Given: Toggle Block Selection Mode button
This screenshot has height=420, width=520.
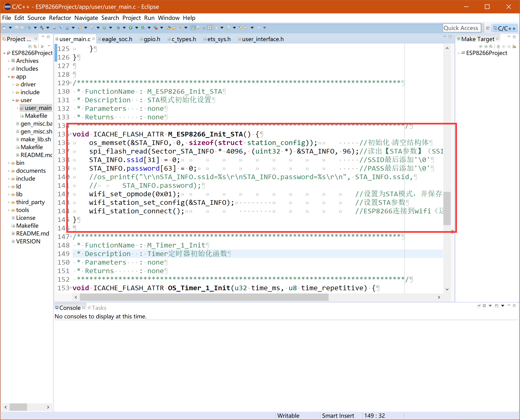Looking at the screenshot, I should pyautogui.click(x=204, y=28).
